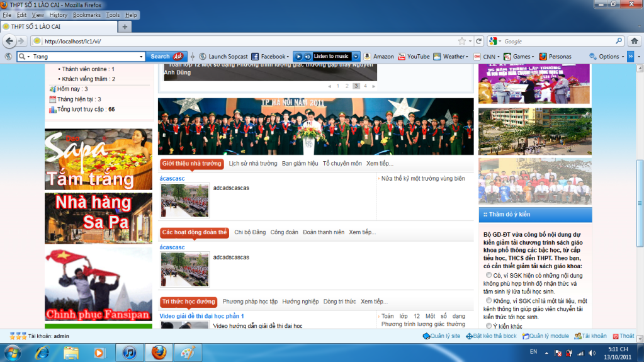Open 'Đoàn thanh niên' link
This screenshot has width=644, height=362.
tap(323, 232)
